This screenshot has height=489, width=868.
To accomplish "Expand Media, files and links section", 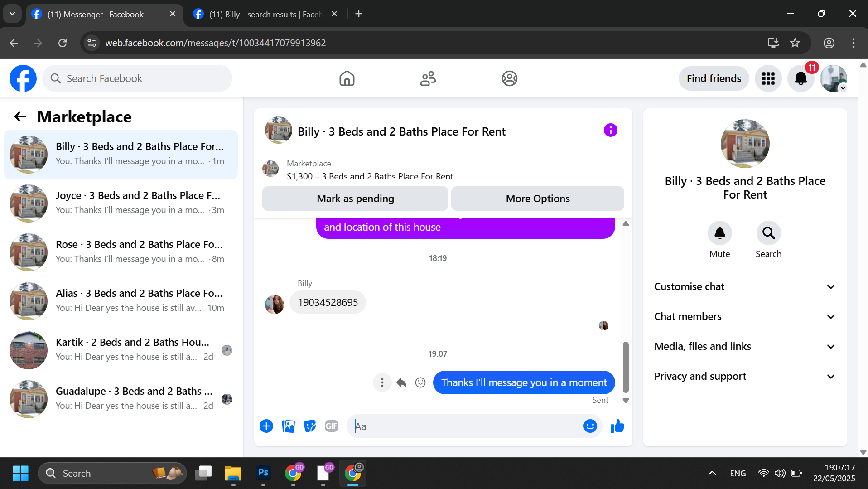I will coord(745,346).
